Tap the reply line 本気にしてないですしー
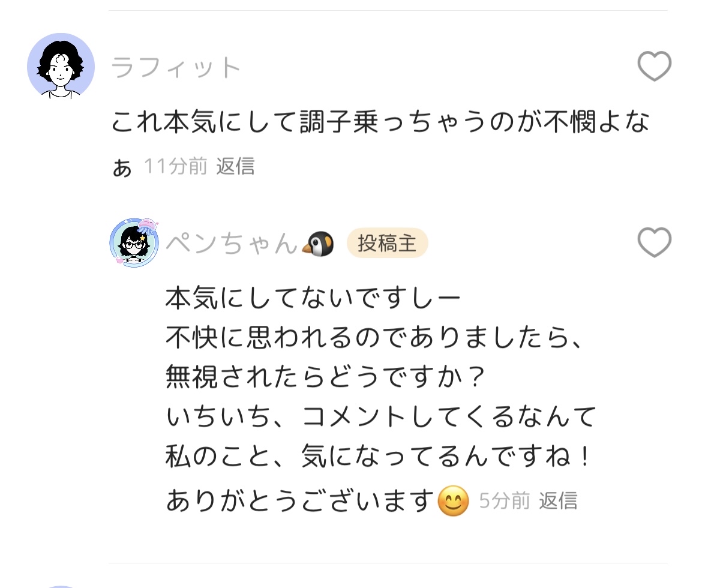This screenshot has height=588, width=702. coord(313,298)
